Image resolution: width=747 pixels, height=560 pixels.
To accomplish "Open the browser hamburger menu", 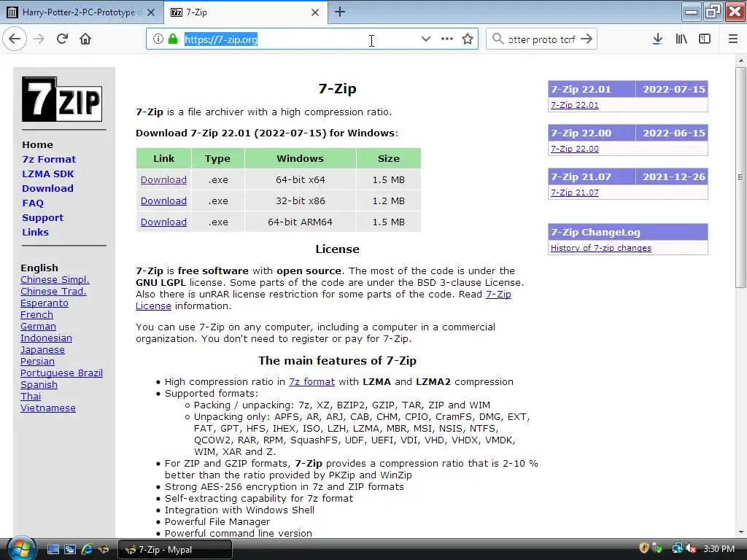I will tap(733, 39).
